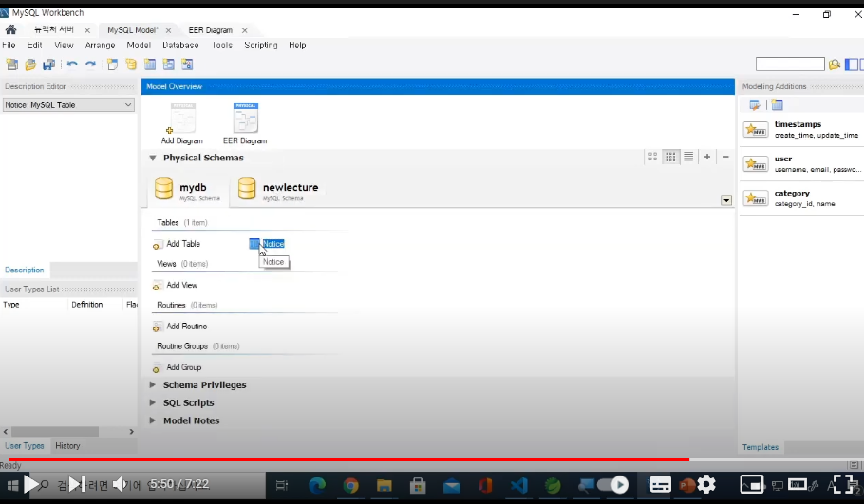Open the Scripting menu
This screenshot has width=864, height=504.
(261, 46)
